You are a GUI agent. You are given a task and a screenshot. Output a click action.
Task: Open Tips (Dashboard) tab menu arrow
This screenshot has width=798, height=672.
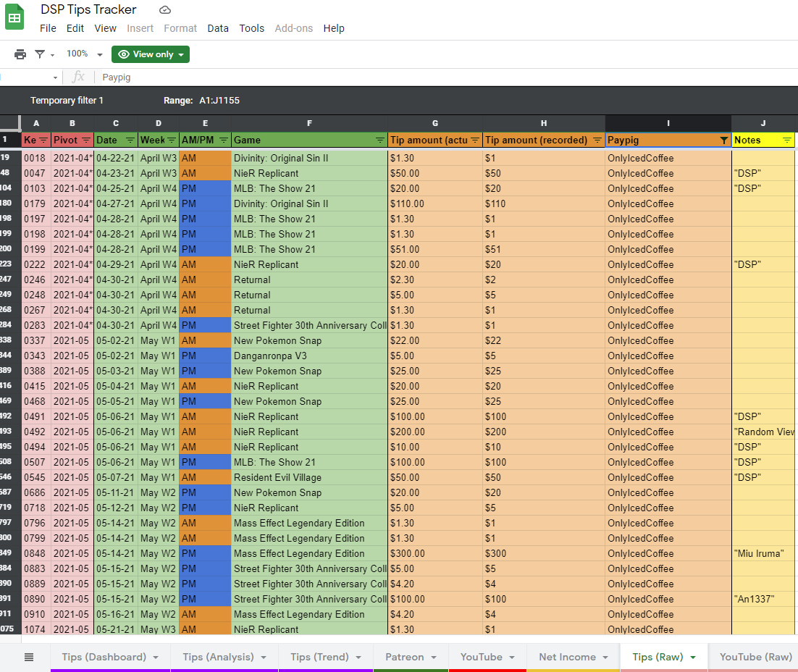coord(156,658)
